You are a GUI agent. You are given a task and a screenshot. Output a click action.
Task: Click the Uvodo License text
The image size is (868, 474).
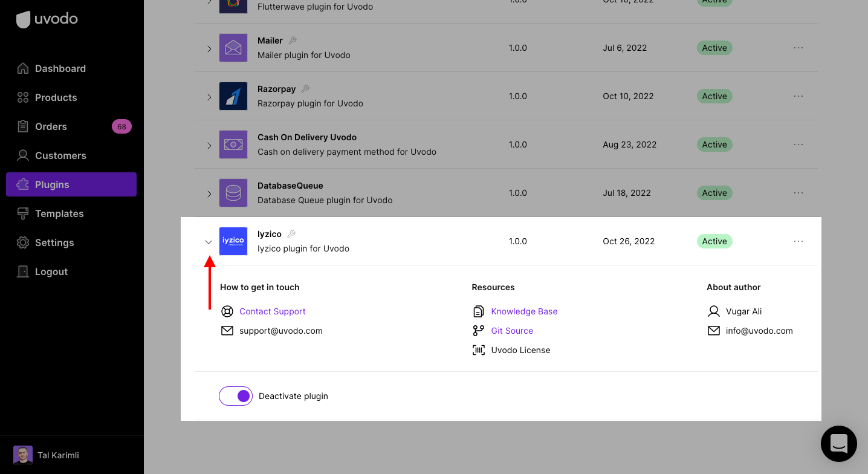click(x=520, y=350)
